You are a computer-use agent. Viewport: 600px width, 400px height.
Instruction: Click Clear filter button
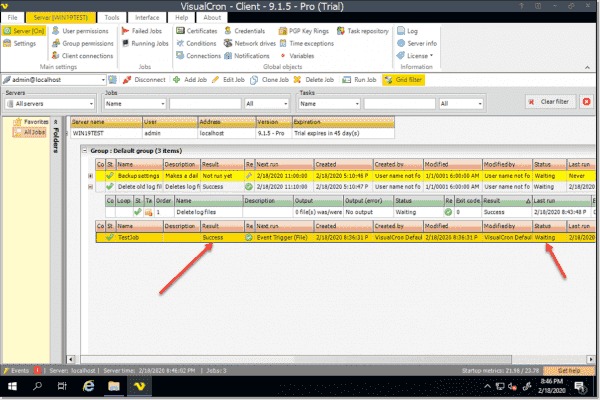tap(551, 102)
